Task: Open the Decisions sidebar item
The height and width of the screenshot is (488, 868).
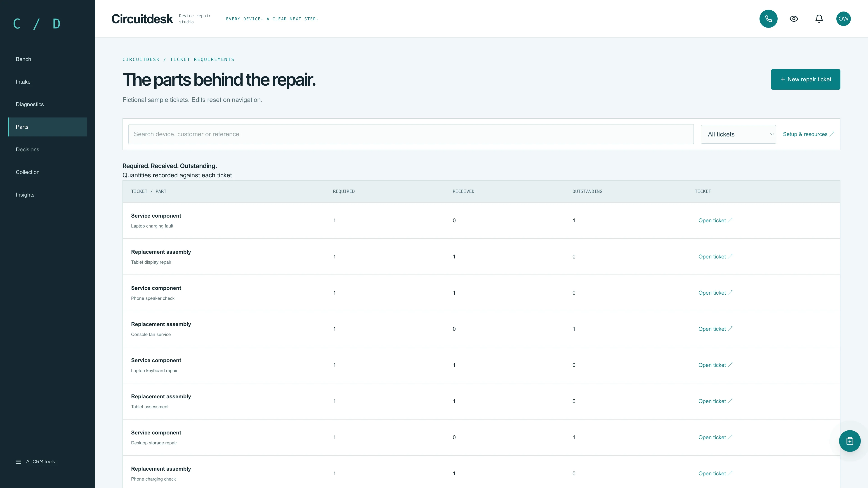Action: 47,150
